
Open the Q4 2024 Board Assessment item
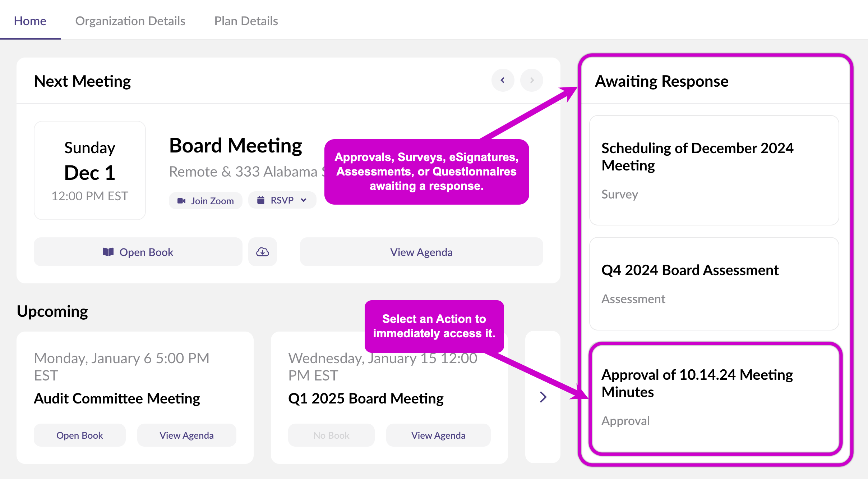point(714,283)
